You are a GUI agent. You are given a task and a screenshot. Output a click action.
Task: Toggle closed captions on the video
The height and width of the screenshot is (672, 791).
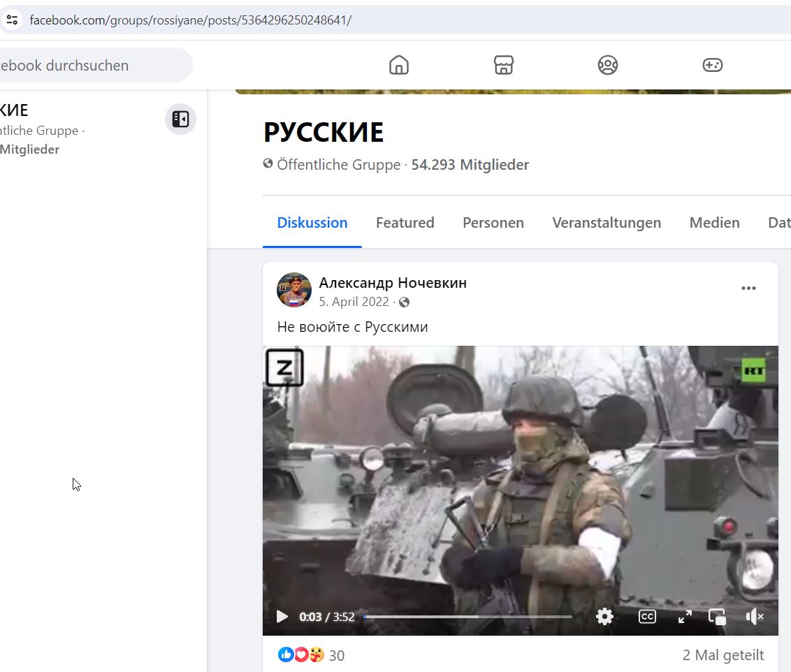(647, 617)
